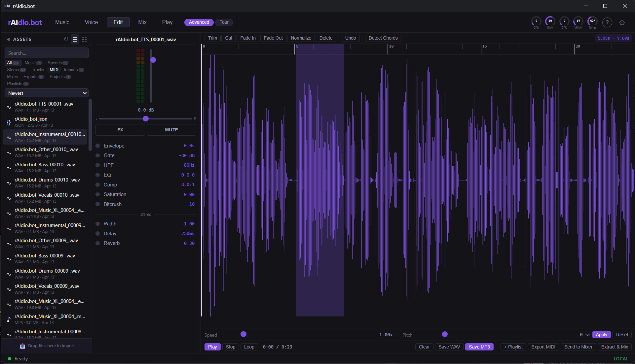Switch assets to grid view

[85, 39]
